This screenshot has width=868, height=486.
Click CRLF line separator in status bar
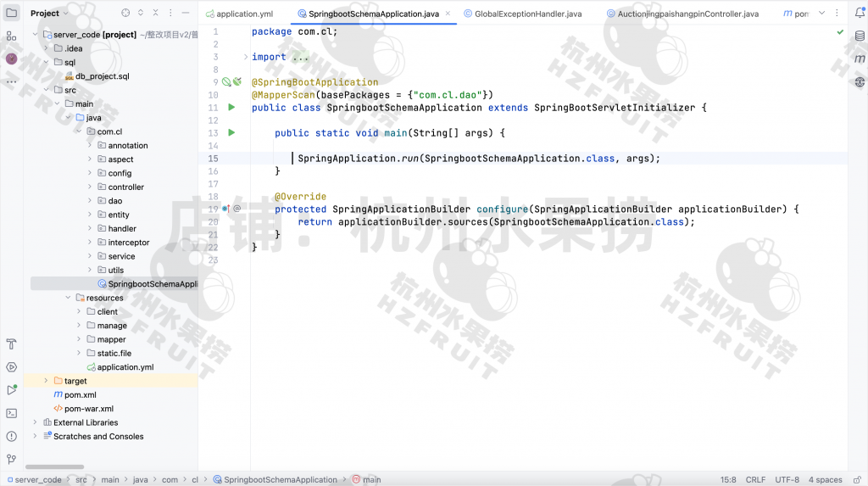pos(755,480)
